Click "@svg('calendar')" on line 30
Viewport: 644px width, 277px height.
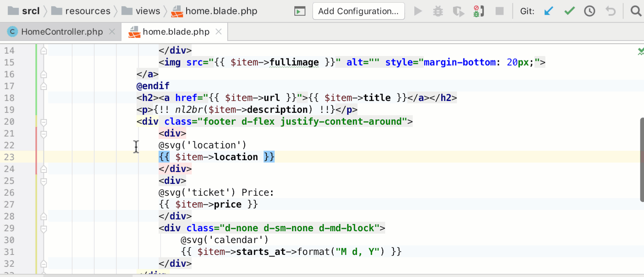pyautogui.click(x=225, y=240)
